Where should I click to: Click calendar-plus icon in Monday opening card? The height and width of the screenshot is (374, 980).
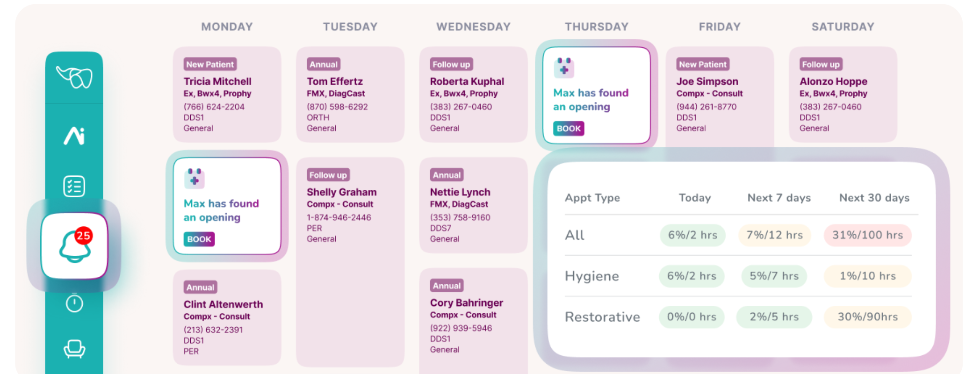pyautogui.click(x=195, y=179)
